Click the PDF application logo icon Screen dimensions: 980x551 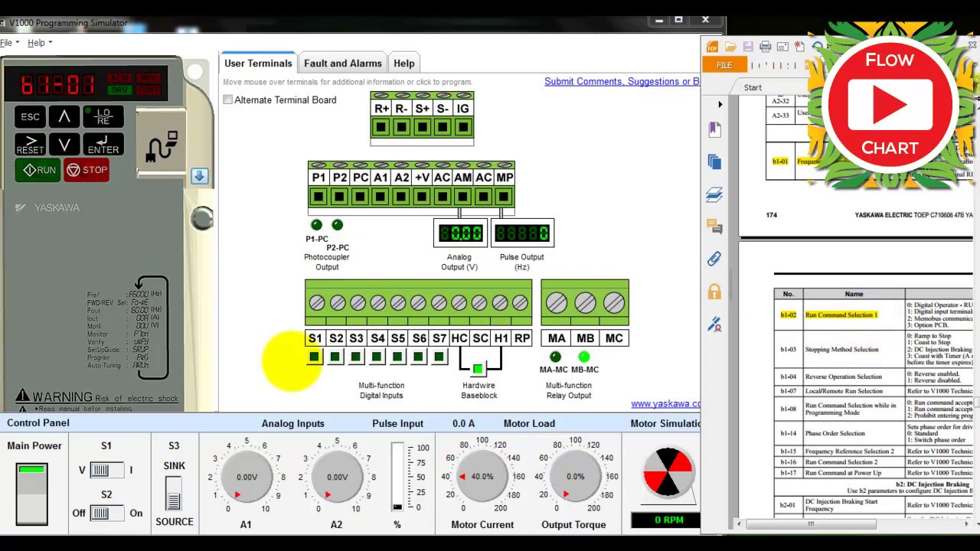tap(712, 47)
